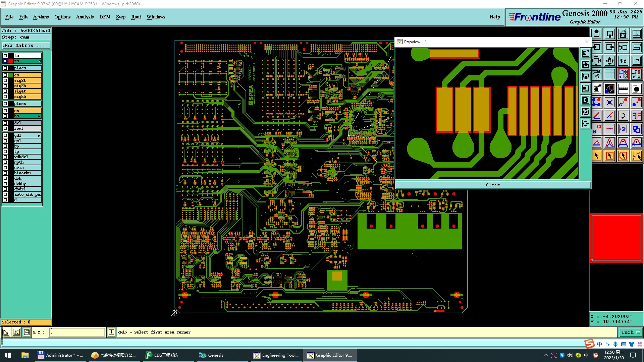Click the question mark query icon
This screenshot has height=362, width=644.
click(636, 61)
